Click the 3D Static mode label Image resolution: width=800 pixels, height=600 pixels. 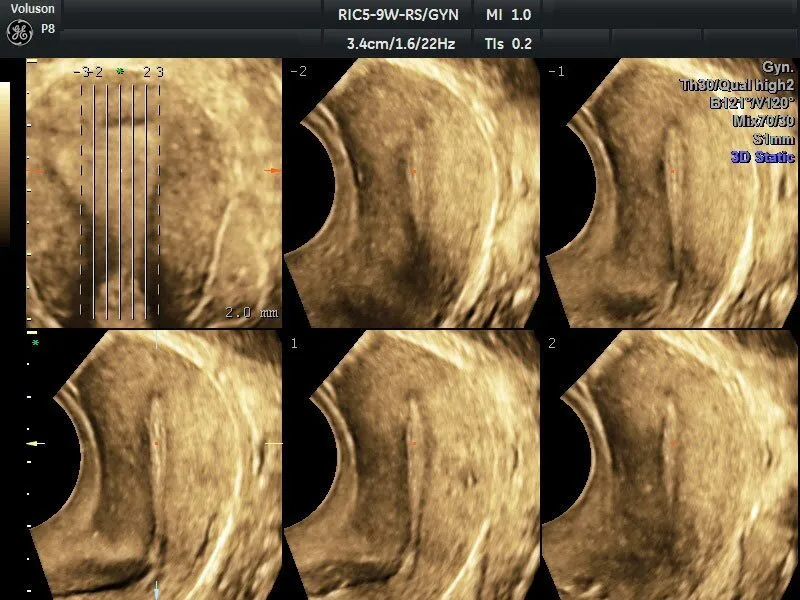click(762, 157)
